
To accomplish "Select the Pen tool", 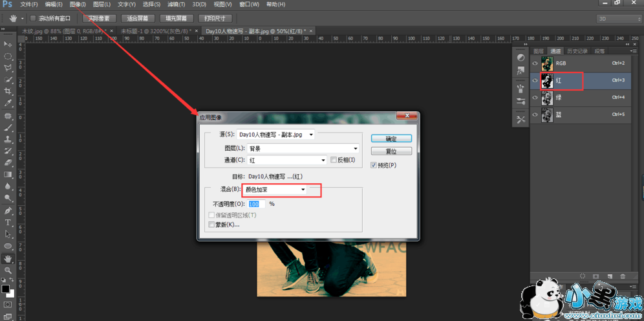I will tap(8, 211).
